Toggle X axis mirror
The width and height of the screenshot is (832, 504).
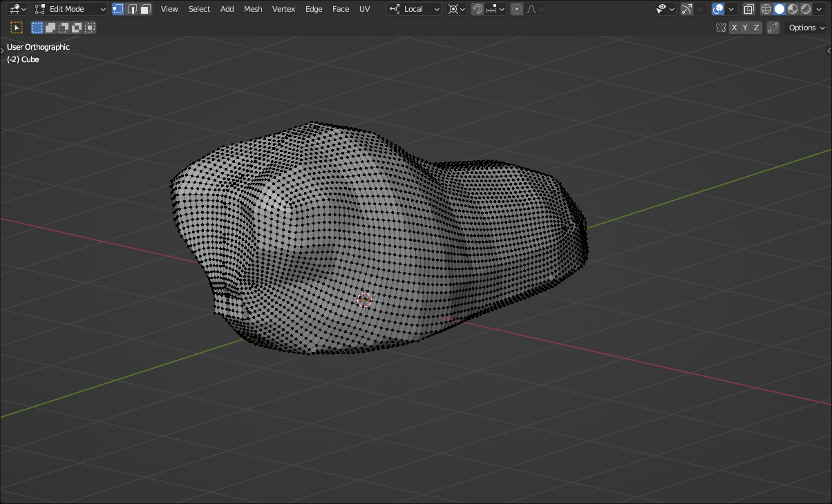point(735,28)
